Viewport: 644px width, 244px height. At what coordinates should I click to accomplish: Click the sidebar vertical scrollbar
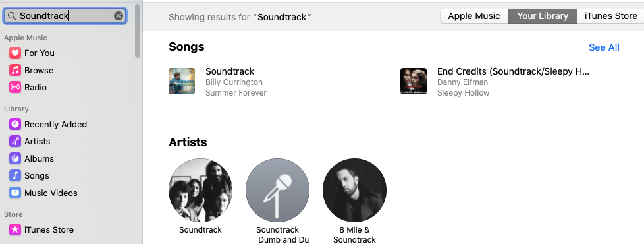(x=138, y=31)
